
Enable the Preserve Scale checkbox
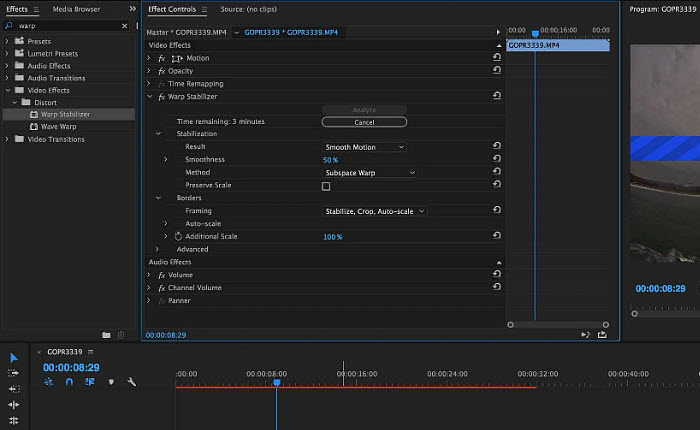(326, 186)
